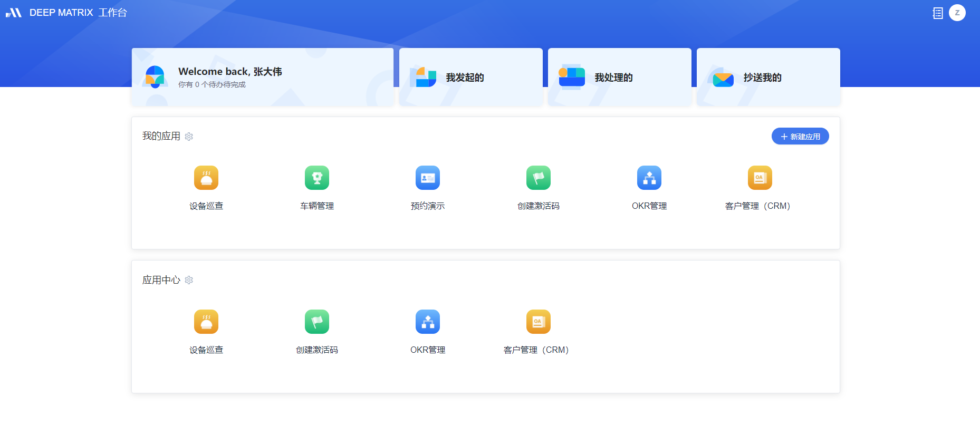Open the user avatar Z menu

coord(957,13)
